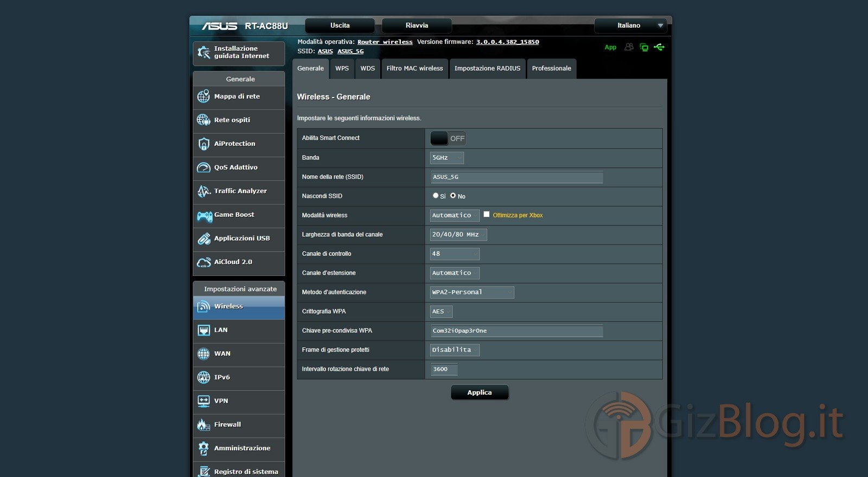
Task: Open Firewall menu item
Action: point(239,425)
